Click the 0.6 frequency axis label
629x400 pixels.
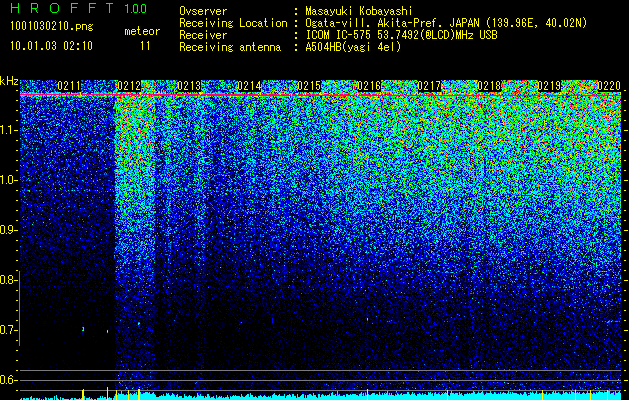[7, 380]
